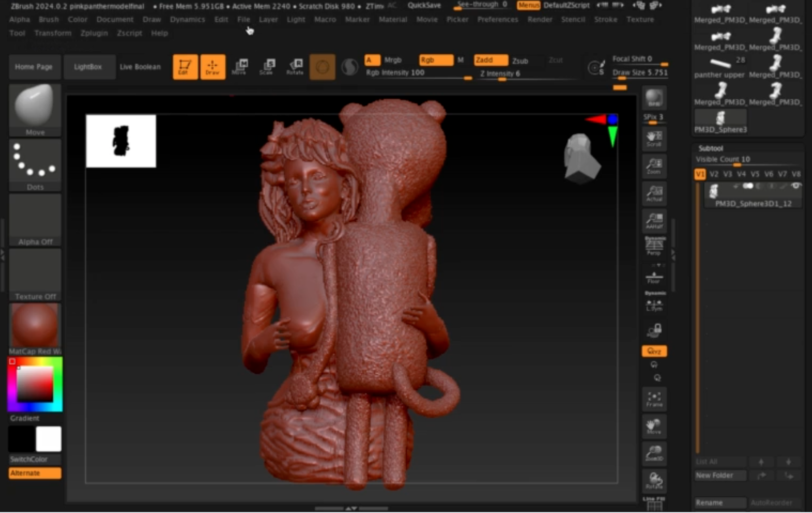Toggle the Zsub button
Viewport: 812px width, 513px height.
[520, 60]
